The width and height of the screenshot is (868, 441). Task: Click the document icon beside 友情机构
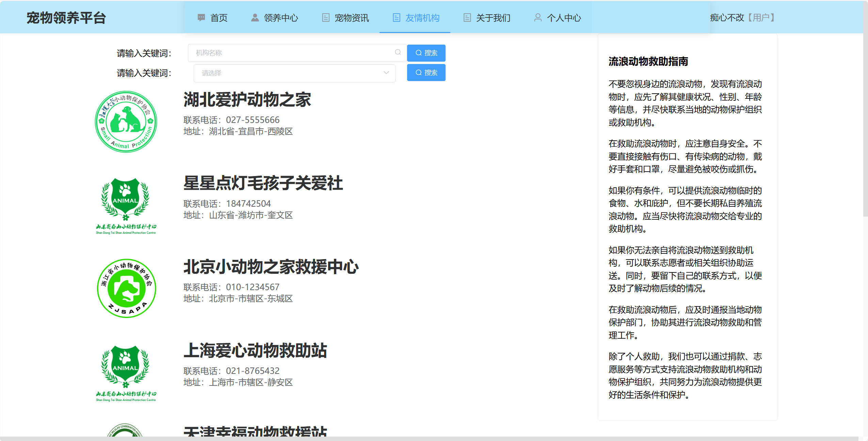396,18
